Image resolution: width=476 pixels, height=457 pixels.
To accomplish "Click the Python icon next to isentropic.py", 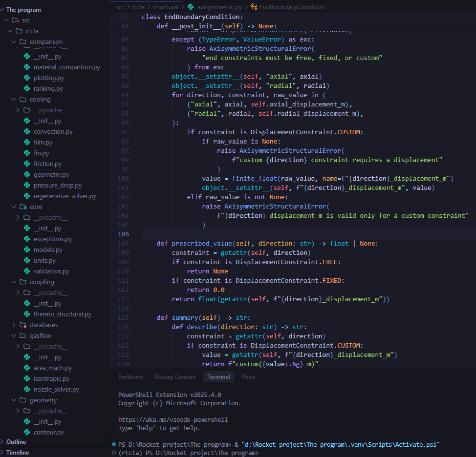I will (27, 379).
